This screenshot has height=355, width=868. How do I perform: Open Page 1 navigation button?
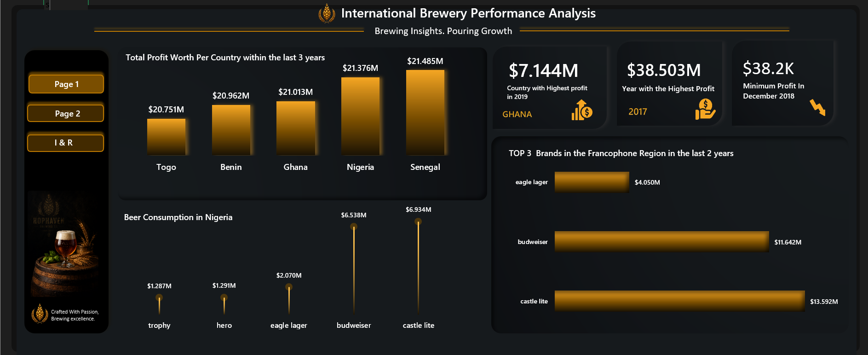click(x=66, y=84)
